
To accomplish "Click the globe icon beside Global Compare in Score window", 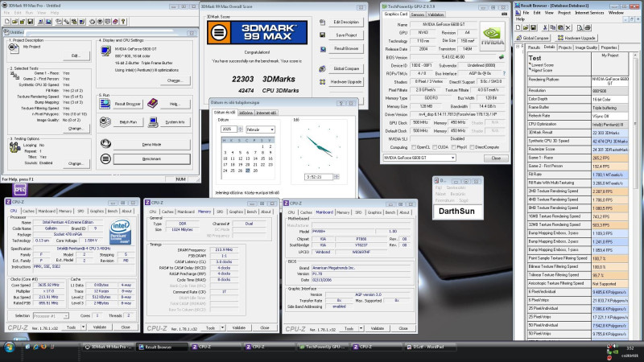I will 323,68.
